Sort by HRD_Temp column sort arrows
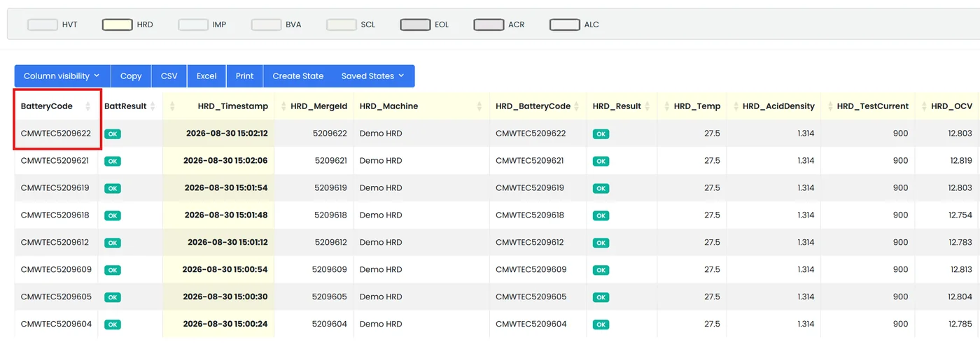 tap(667, 106)
